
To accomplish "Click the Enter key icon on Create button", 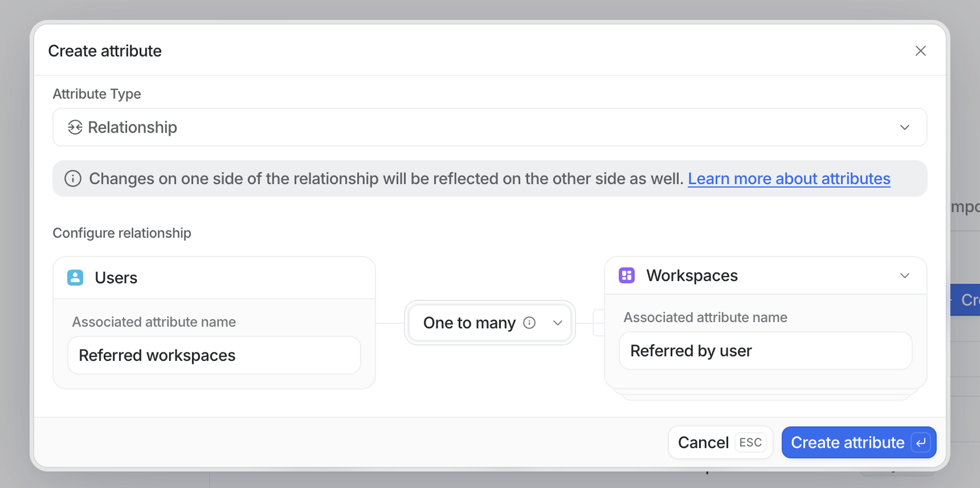I will (x=921, y=442).
